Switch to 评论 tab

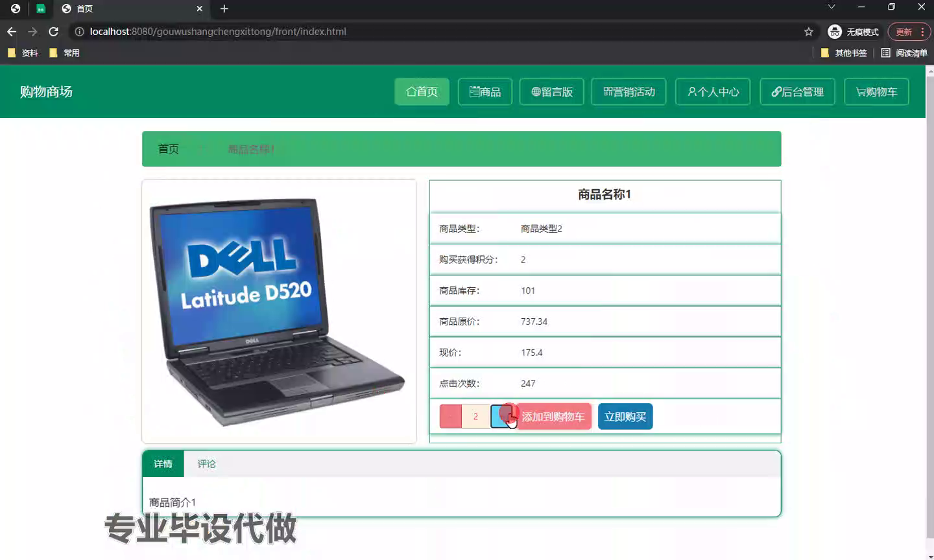207,464
